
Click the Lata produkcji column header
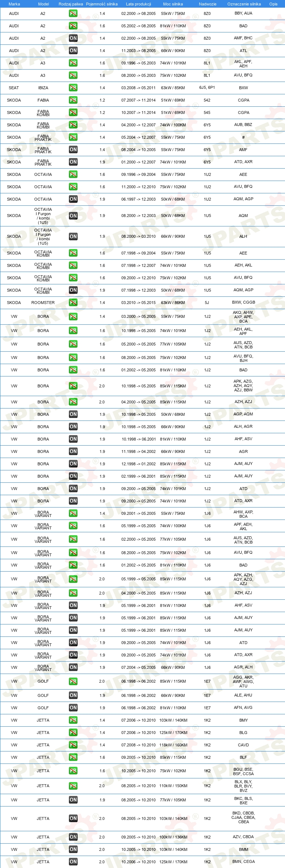coord(138,4)
